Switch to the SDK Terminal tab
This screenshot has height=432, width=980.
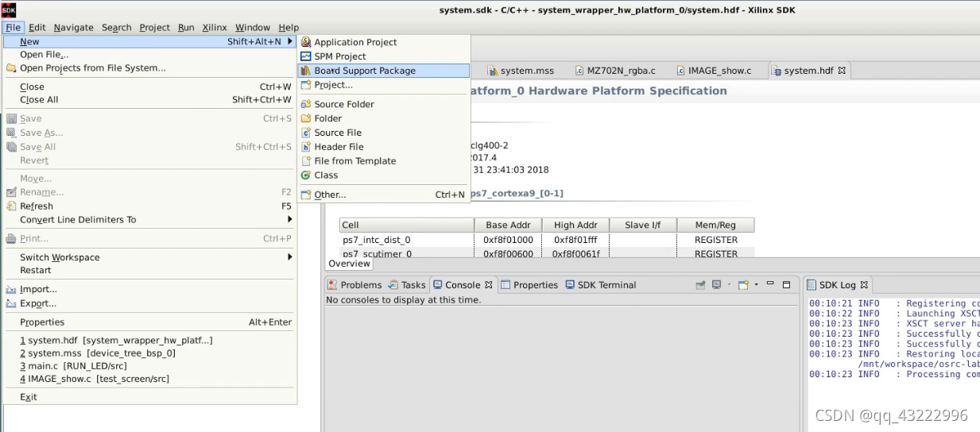pos(601,285)
